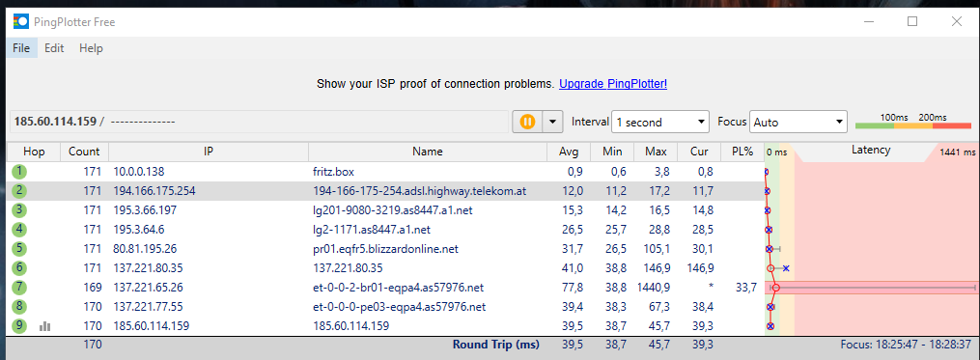Screen dimensions: 980x360
Task: Click the hop 4 green circle icon
Action: (x=20, y=230)
